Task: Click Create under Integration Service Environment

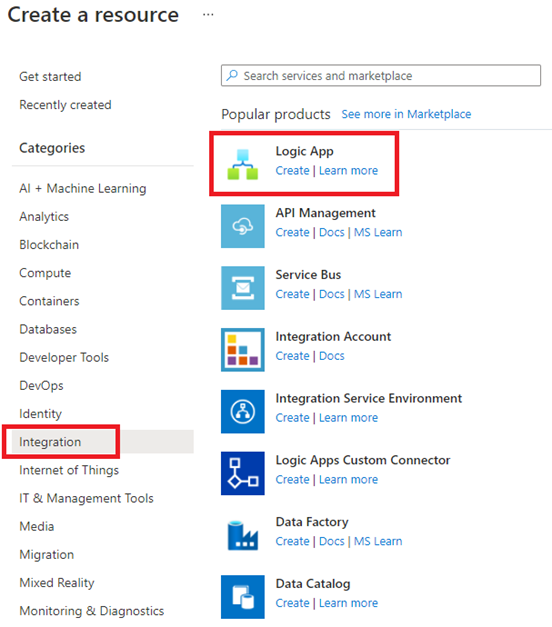Action: 292,418
